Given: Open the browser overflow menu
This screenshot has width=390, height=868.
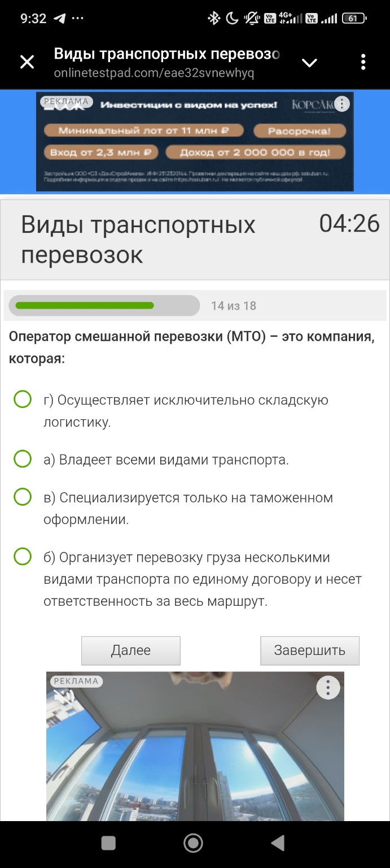Looking at the screenshot, I should pyautogui.click(x=363, y=62).
